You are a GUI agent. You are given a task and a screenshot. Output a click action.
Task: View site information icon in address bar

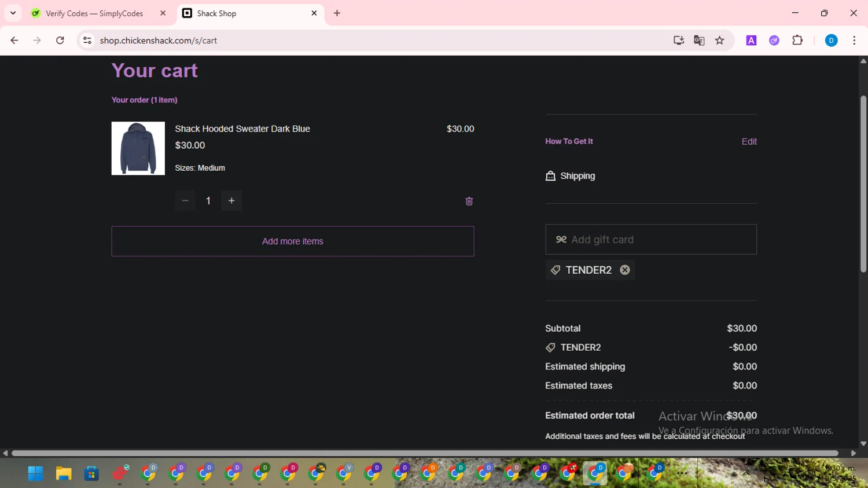click(x=87, y=41)
